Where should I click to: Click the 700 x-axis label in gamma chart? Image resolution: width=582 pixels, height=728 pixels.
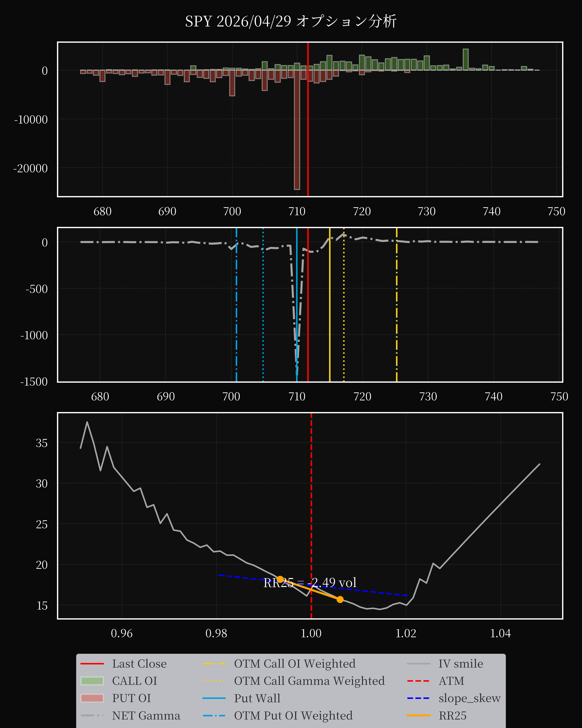(231, 397)
